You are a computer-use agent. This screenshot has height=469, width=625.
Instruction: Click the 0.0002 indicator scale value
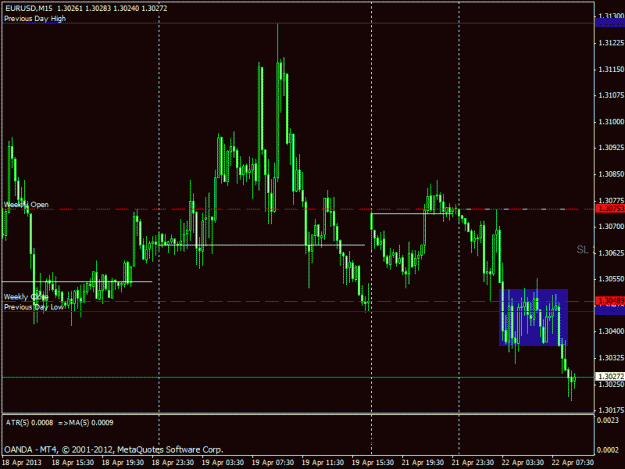[607, 450]
